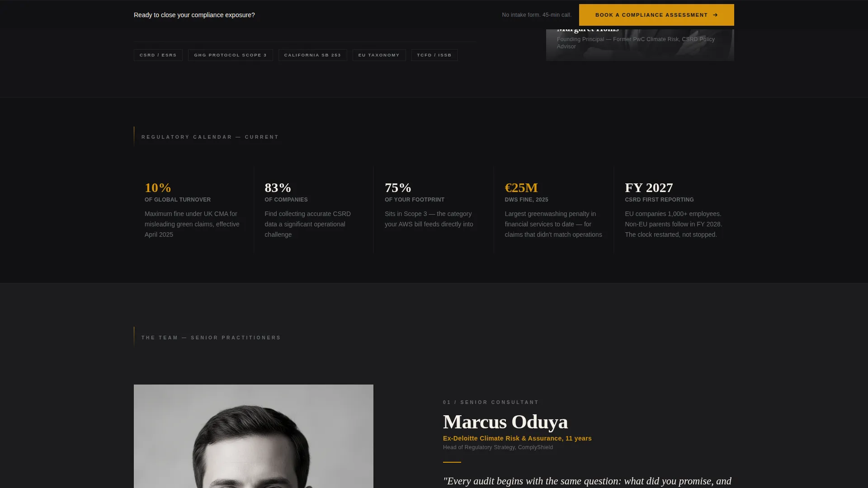This screenshot has width=868, height=488.
Task: Click the 'Of Global Turnover' subheading
Action: click(178, 200)
